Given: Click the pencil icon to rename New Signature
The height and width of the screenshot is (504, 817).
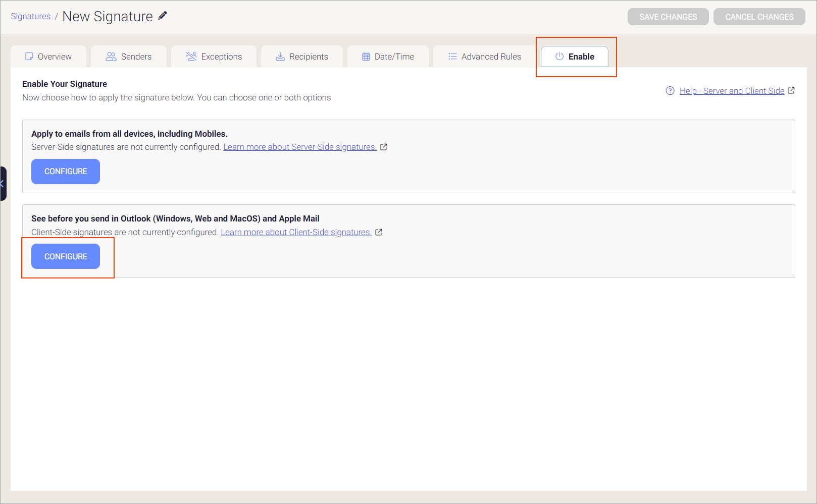Looking at the screenshot, I should 162,16.
